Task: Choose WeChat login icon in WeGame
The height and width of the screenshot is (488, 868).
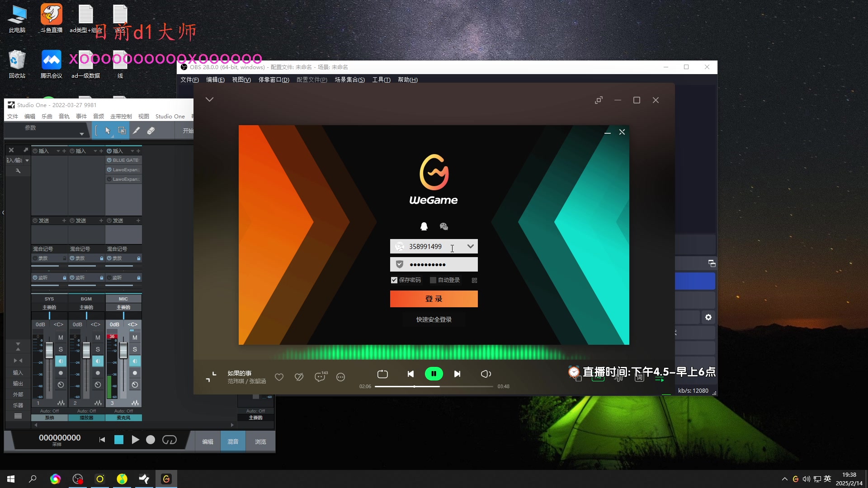Action: 443,226
